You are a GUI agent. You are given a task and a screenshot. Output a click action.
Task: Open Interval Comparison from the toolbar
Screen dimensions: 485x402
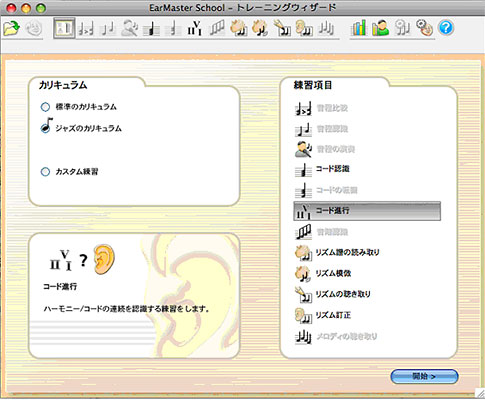tap(86, 28)
